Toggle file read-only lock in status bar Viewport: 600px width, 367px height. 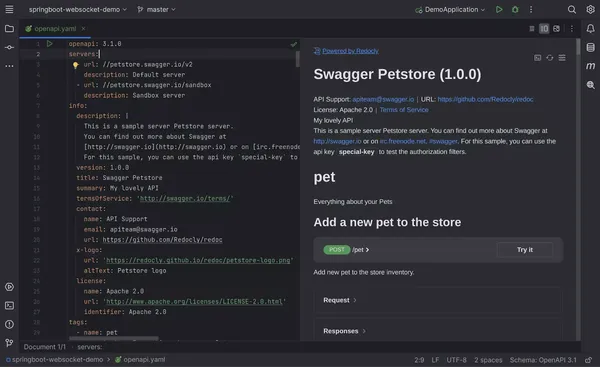589,360
